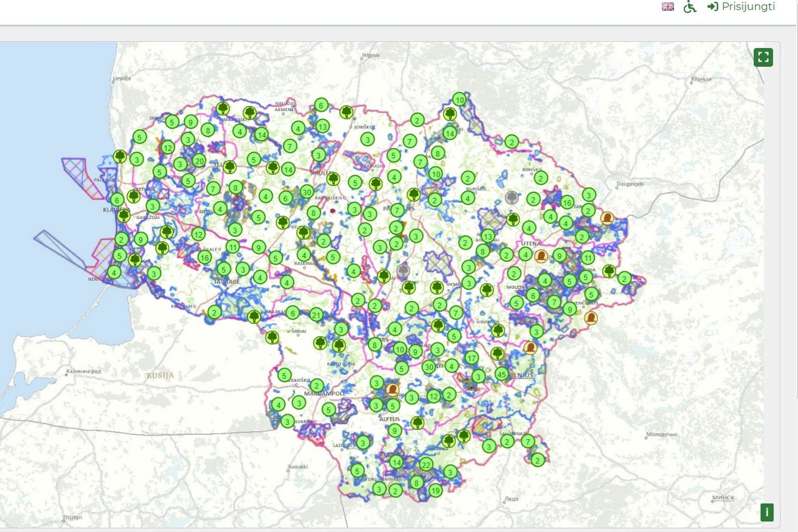Click the Калининград city label
Image resolution: width=798 pixels, height=532 pixels.
tap(84, 371)
